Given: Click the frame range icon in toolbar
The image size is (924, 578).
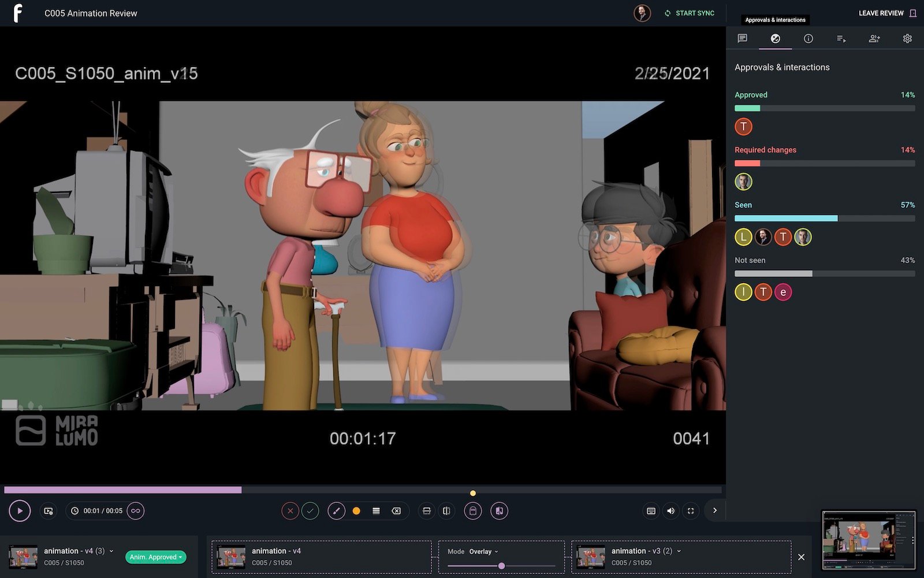Looking at the screenshot, I should tap(427, 511).
